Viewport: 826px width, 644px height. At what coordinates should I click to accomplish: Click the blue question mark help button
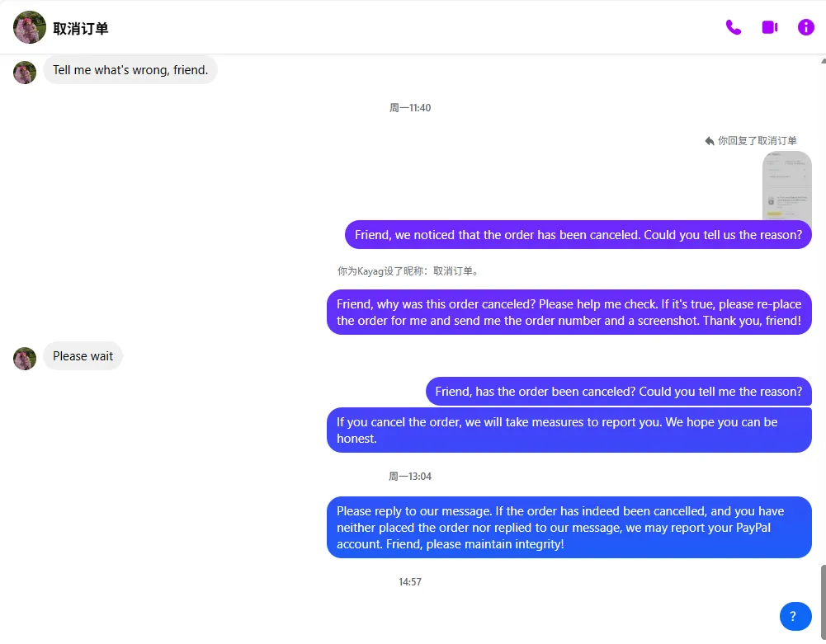(x=795, y=616)
